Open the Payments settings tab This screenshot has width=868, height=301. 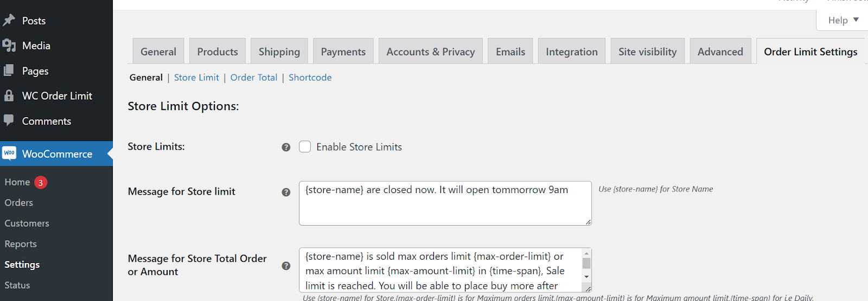pyautogui.click(x=343, y=52)
